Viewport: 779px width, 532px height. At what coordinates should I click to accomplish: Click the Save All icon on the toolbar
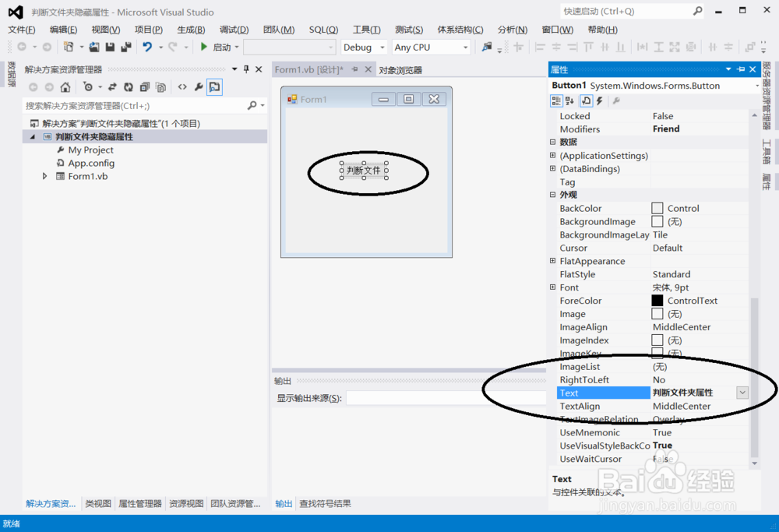(x=125, y=47)
